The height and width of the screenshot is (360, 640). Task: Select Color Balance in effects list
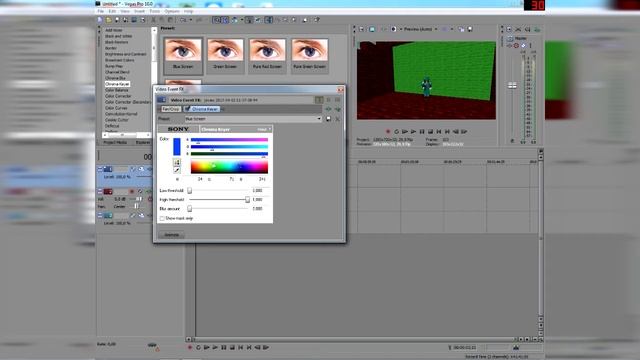(x=117, y=90)
